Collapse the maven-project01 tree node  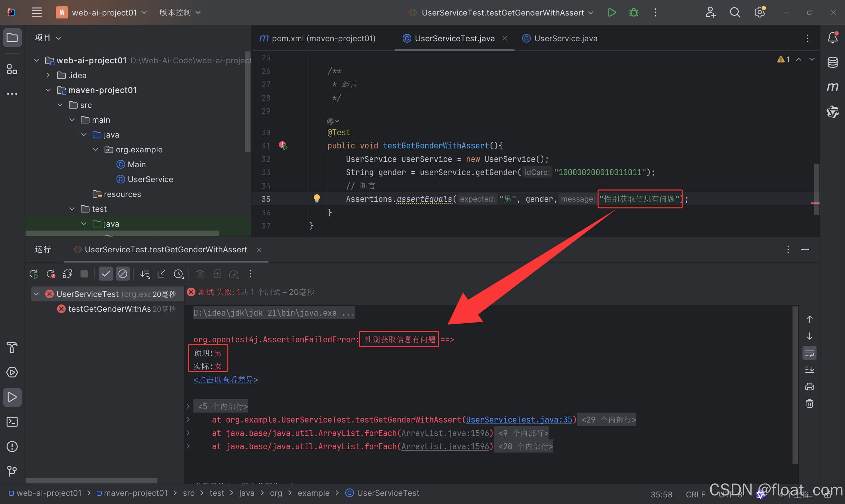point(48,90)
